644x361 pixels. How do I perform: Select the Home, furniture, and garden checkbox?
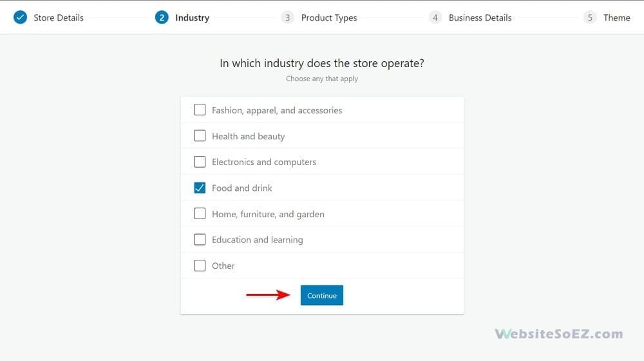(x=200, y=213)
